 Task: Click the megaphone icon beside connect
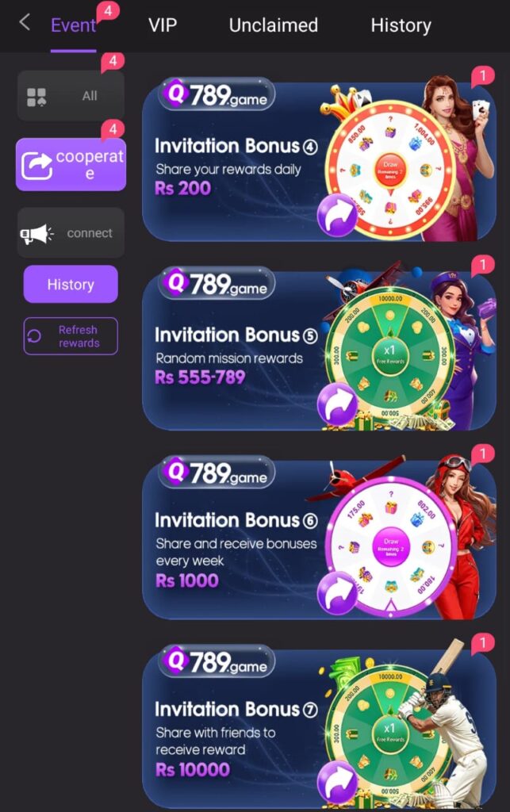36,234
